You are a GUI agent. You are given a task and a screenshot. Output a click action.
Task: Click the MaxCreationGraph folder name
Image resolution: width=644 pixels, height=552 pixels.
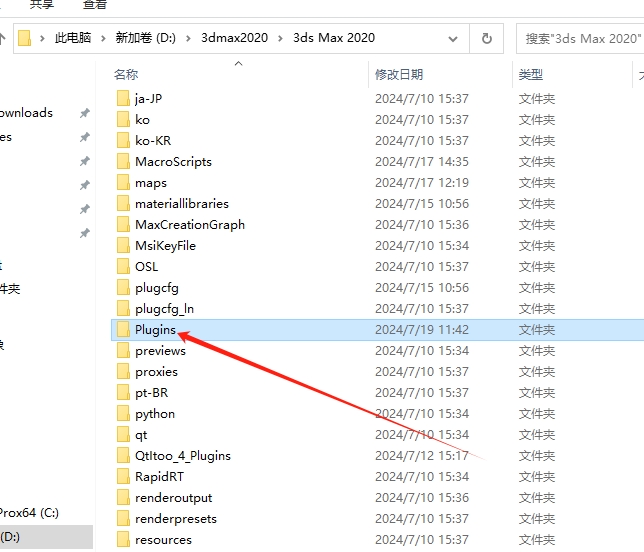pyautogui.click(x=190, y=225)
